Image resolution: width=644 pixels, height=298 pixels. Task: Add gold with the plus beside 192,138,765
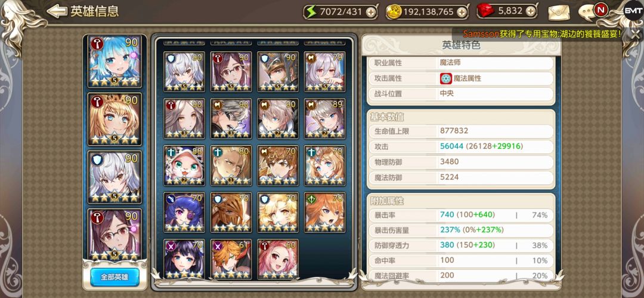[x=461, y=13]
